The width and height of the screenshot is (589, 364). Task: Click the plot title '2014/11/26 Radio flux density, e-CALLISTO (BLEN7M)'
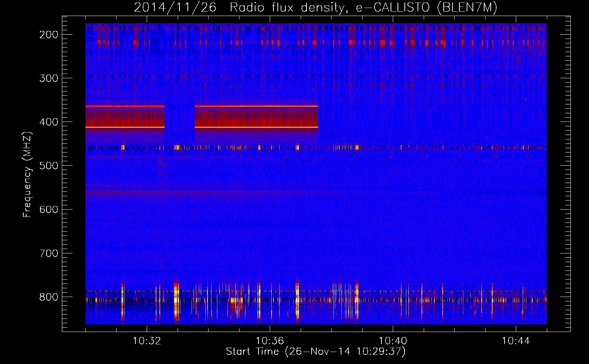(x=316, y=8)
